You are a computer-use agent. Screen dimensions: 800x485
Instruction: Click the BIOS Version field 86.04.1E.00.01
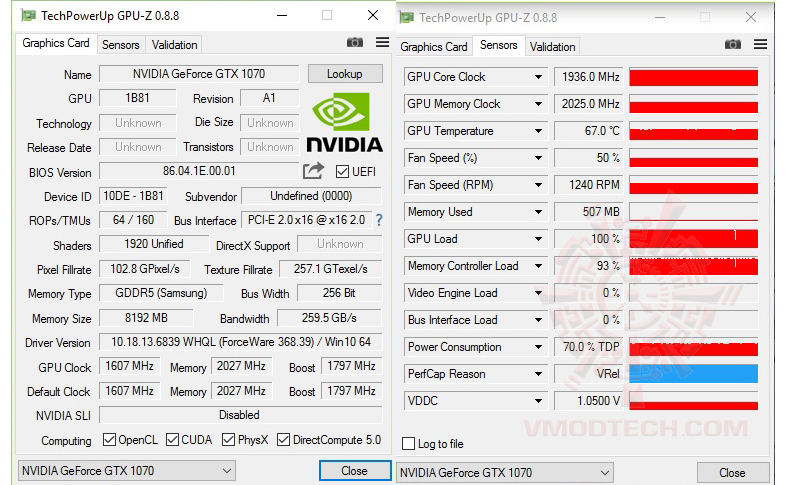199,171
